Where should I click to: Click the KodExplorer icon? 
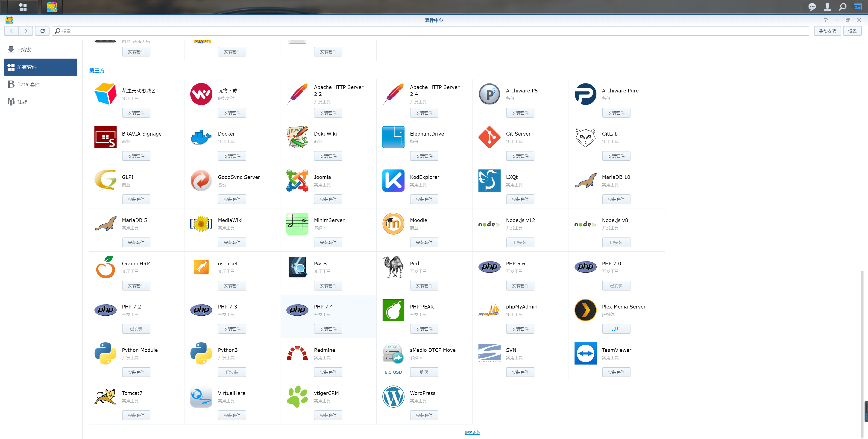click(x=393, y=180)
